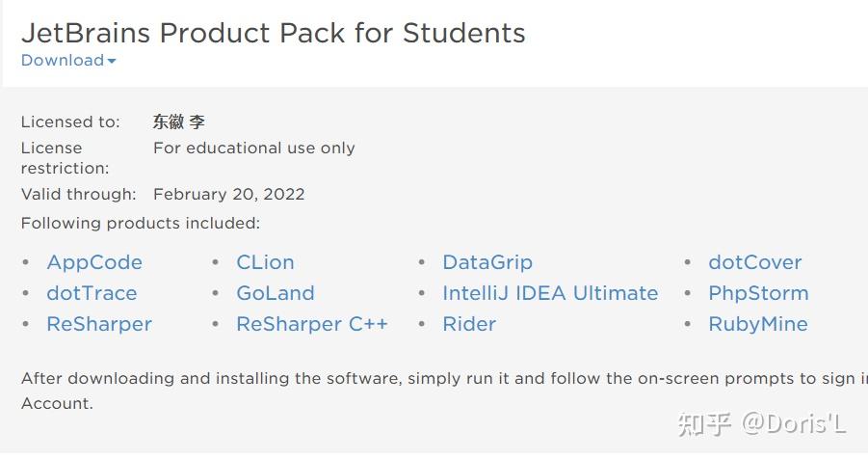Open the PhpStorm product link
868x459 pixels.
pos(758,293)
